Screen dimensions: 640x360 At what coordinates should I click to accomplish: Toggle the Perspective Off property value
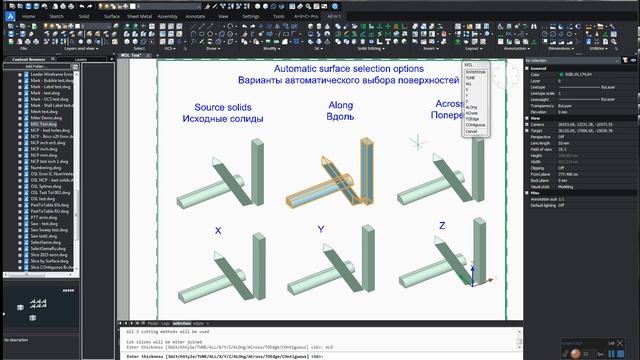(x=561, y=137)
